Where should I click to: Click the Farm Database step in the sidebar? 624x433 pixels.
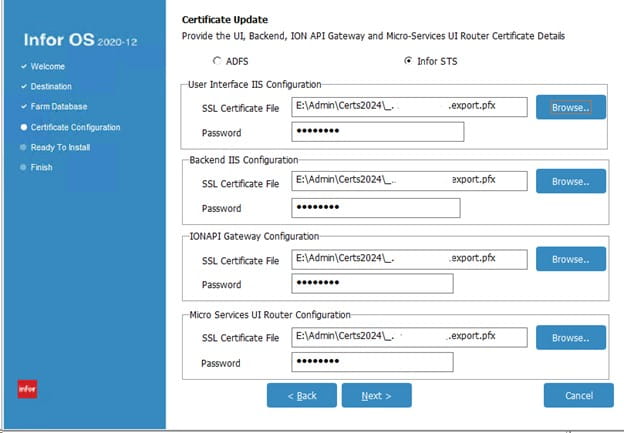click(x=59, y=107)
